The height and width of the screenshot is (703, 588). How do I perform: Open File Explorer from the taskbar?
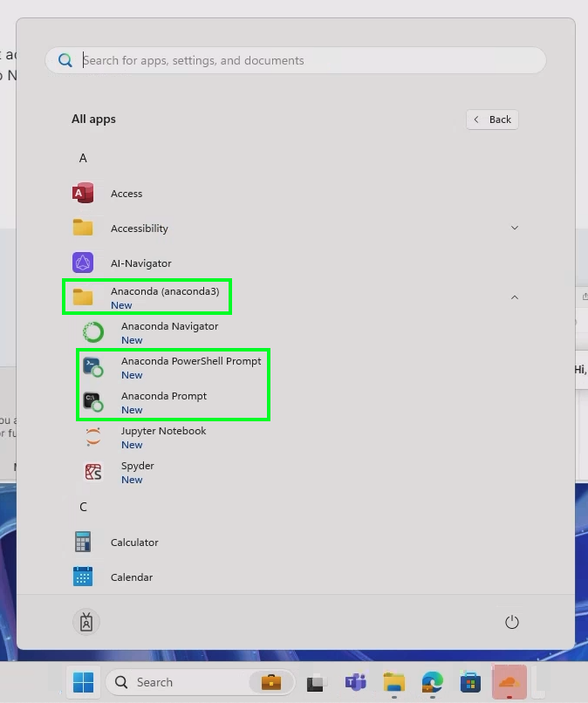394,682
